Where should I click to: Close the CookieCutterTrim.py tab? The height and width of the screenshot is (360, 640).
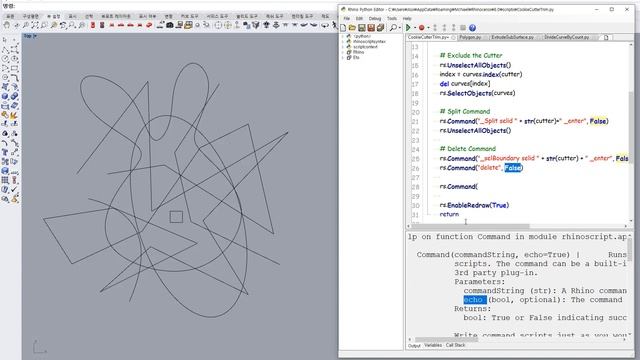[x=453, y=37]
